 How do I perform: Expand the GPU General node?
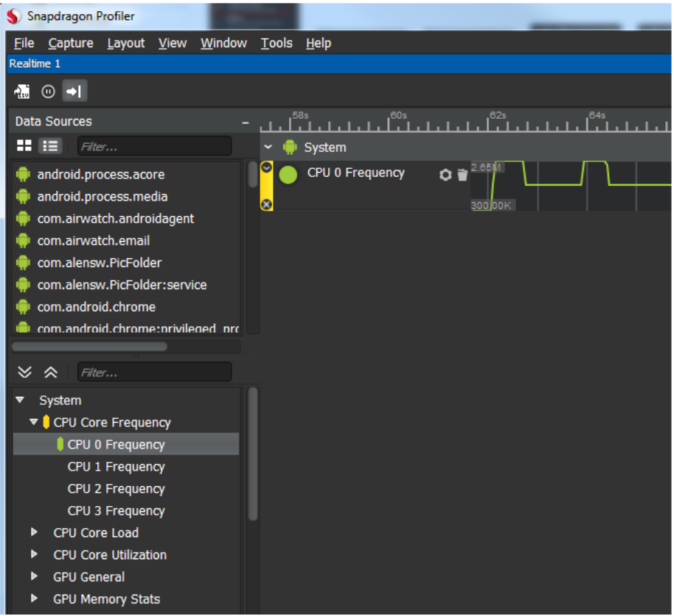point(34,576)
